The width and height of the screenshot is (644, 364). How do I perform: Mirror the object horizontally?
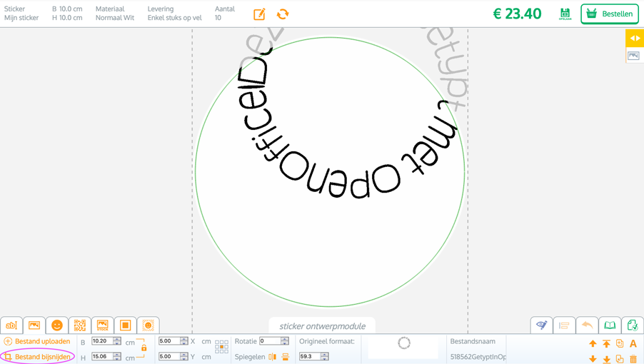pyautogui.click(x=272, y=357)
